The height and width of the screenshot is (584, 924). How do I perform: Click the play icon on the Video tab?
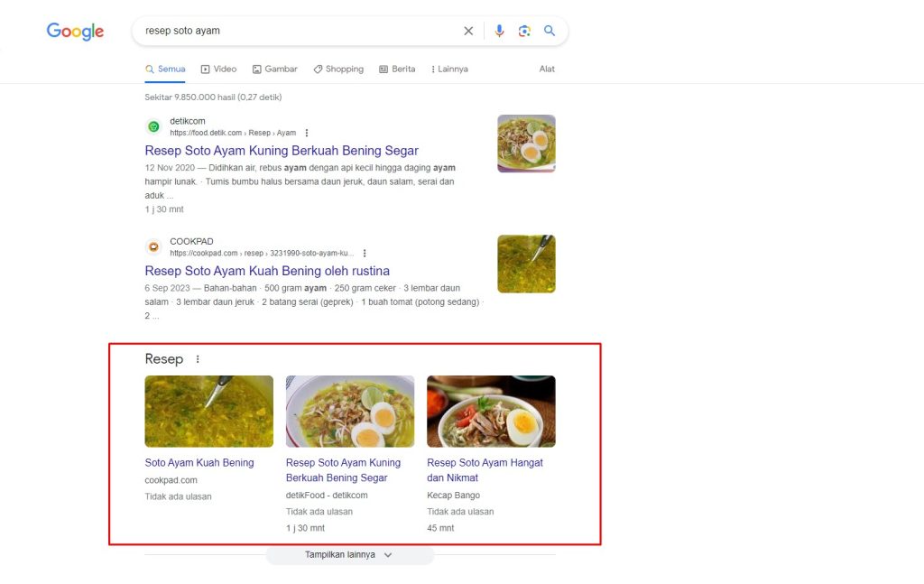(x=206, y=69)
